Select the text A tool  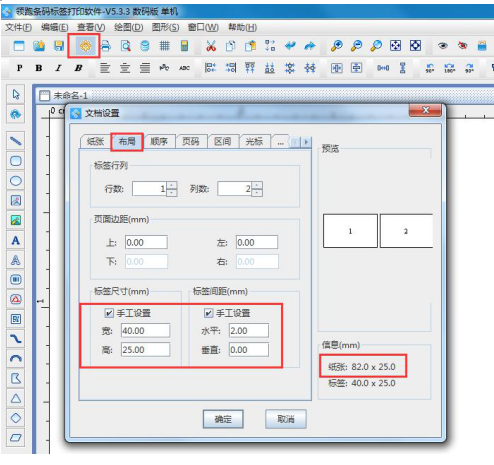(16, 240)
